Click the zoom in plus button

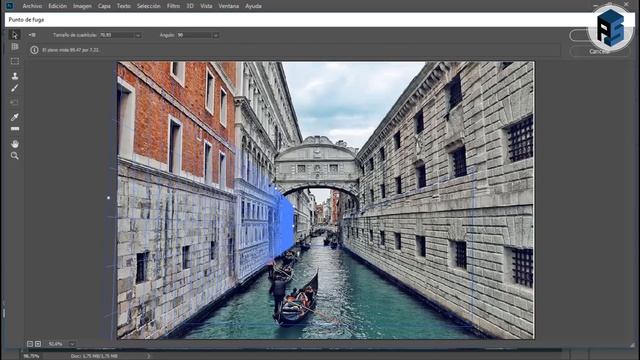pos(38,344)
